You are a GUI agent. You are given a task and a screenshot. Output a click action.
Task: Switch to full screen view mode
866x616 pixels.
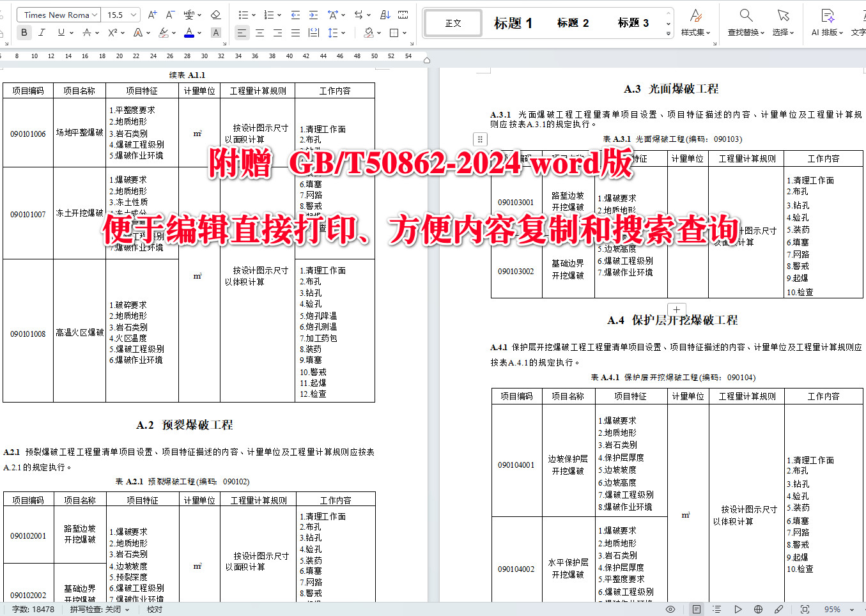(x=805, y=608)
